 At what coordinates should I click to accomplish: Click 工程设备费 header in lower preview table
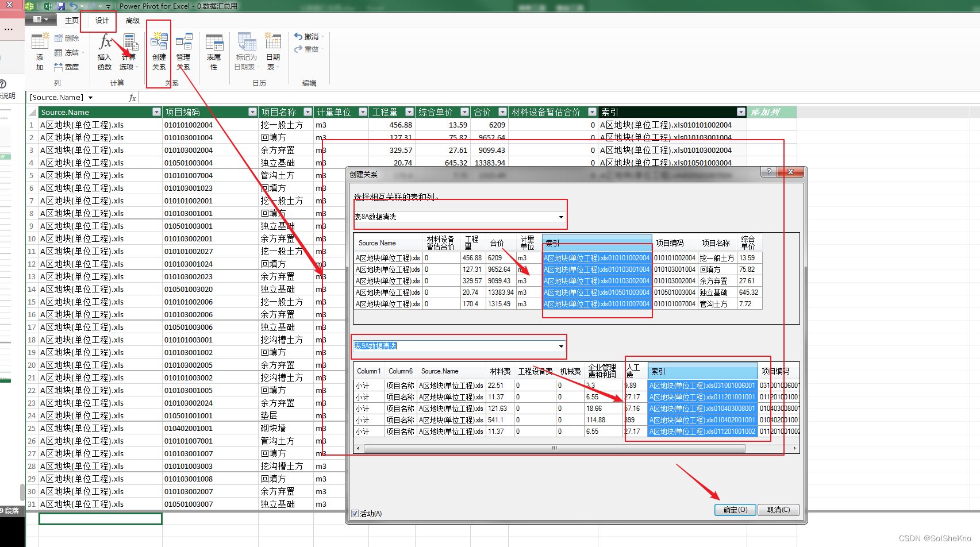coord(535,371)
